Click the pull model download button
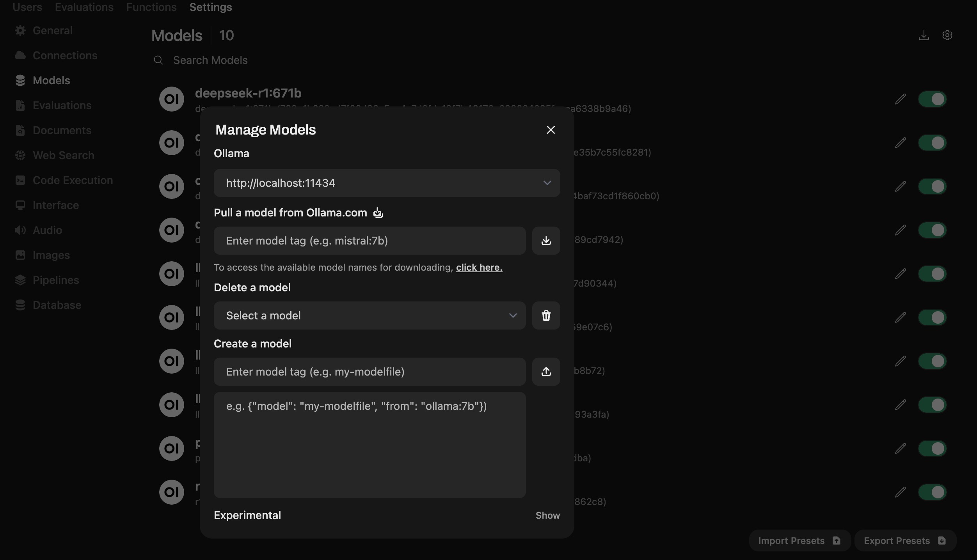Image resolution: width=977 pixels, height=560 pixels. tap(546, 241)
